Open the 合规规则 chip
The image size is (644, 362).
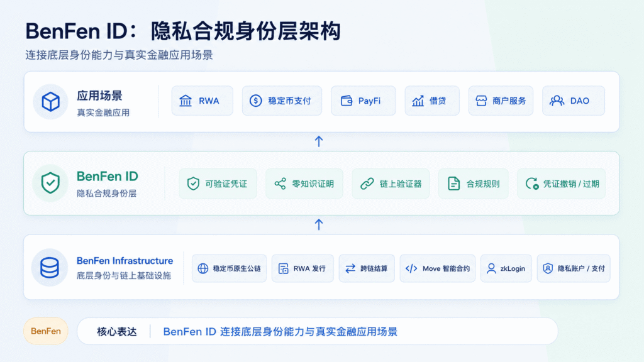(473, 184)
